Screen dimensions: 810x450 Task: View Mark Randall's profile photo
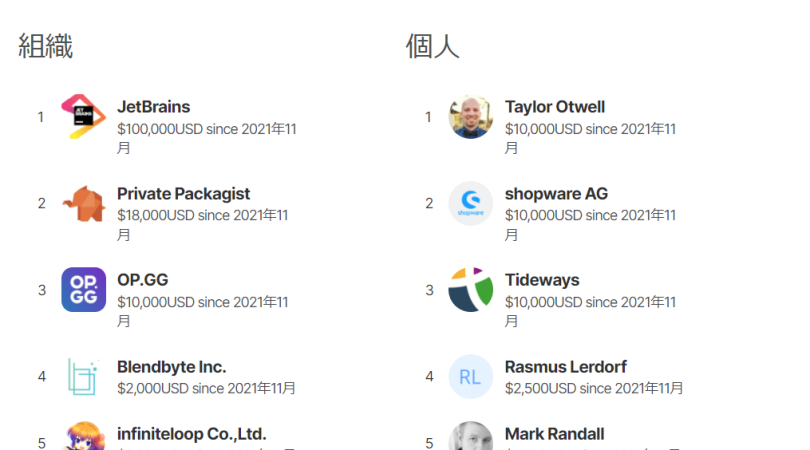471,436
